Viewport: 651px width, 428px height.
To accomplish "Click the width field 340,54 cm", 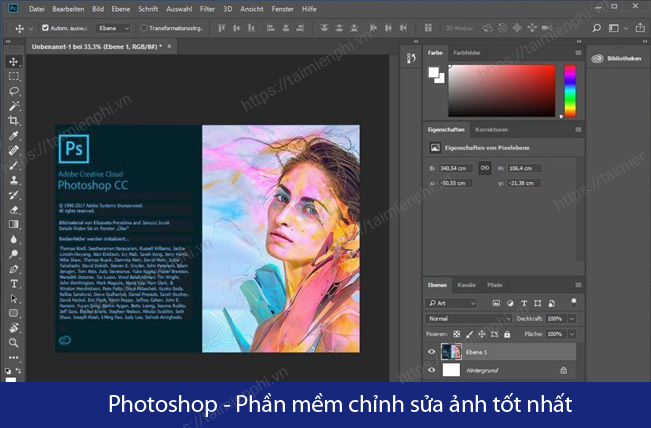I will coord(456,168).
